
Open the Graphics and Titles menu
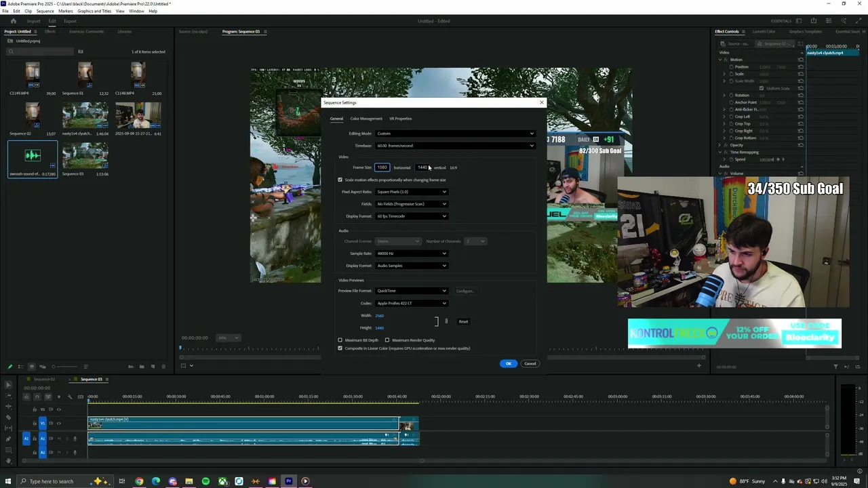(x=94, y=11)
